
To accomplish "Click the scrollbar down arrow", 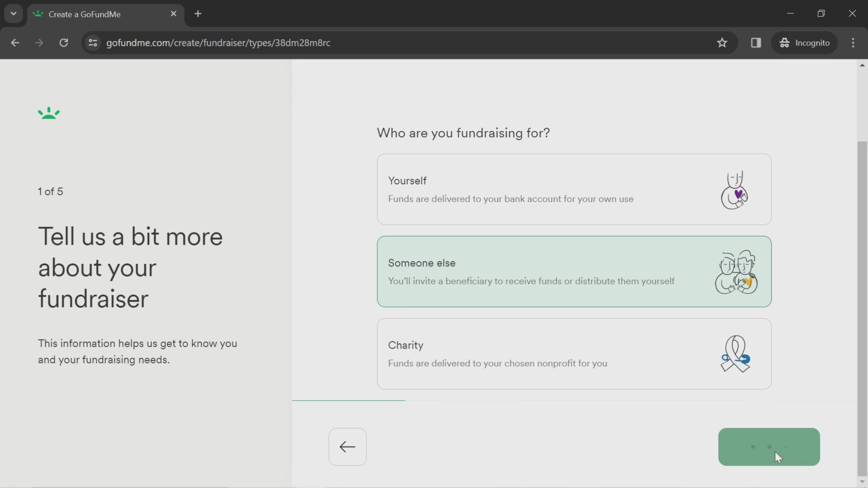I will [862, 482].
